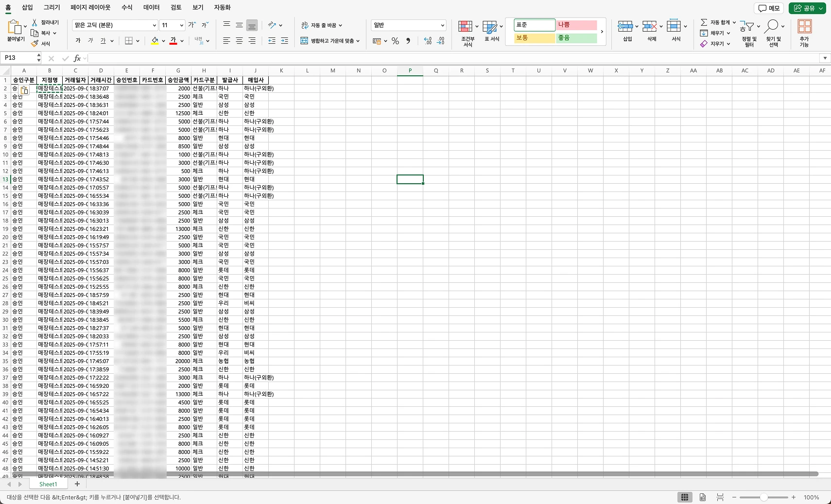The image size is (831, 504).
Task: Click the increase indent icon
Action: [x=284, y=41]
